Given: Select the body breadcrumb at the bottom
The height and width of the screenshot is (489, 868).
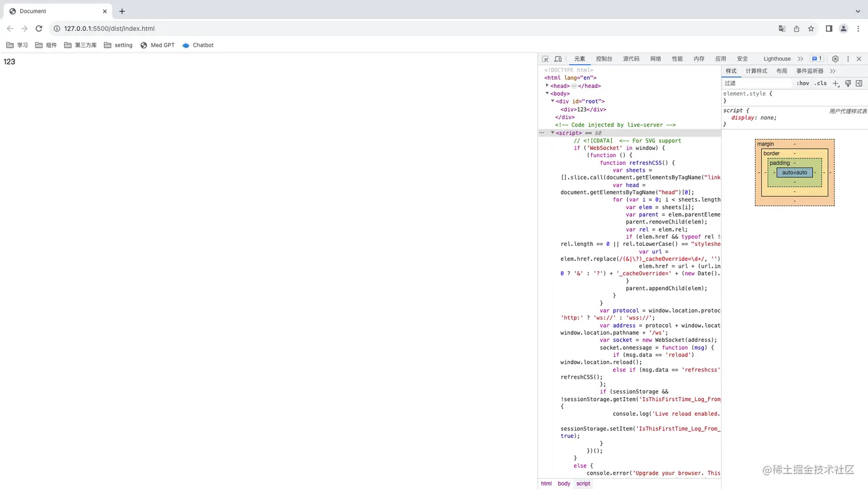Looking at the screenshot, I should 564,483.
